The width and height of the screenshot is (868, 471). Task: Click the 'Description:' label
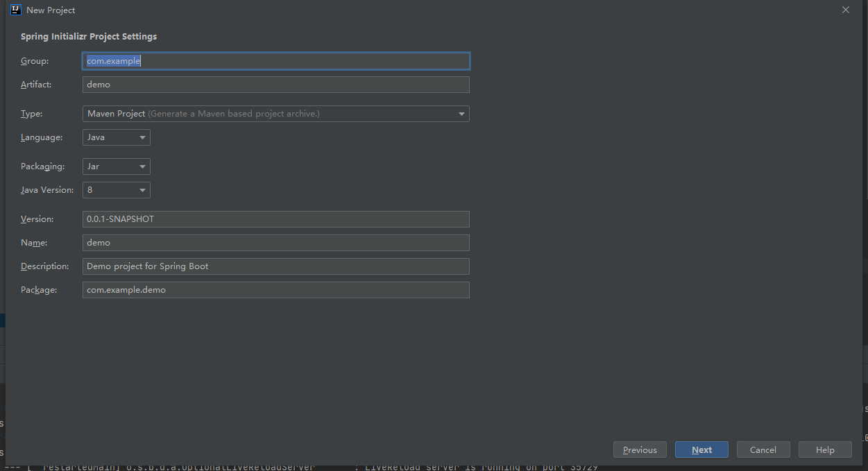(x=45, y=266)
